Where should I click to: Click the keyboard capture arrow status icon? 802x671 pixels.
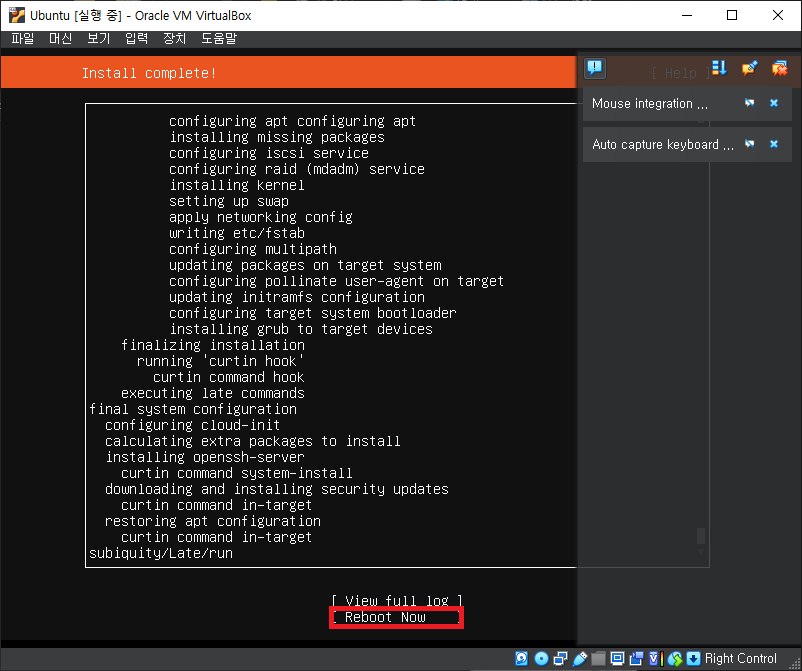[693, 658]
